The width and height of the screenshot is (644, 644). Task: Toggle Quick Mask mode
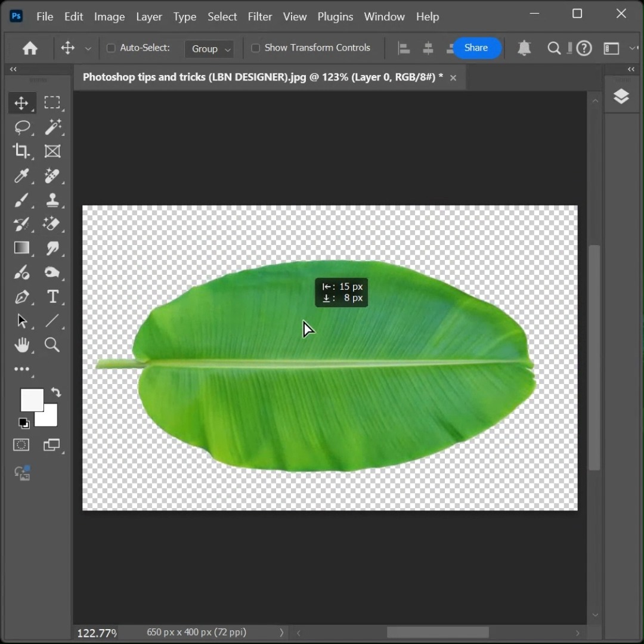click(21, 445)
